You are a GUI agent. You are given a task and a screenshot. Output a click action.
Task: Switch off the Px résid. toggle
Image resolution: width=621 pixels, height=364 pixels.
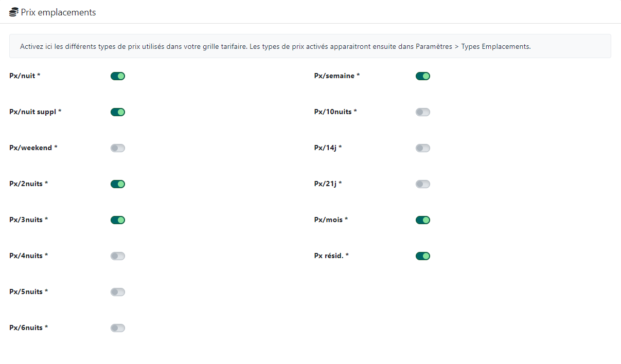pos(423,256)
